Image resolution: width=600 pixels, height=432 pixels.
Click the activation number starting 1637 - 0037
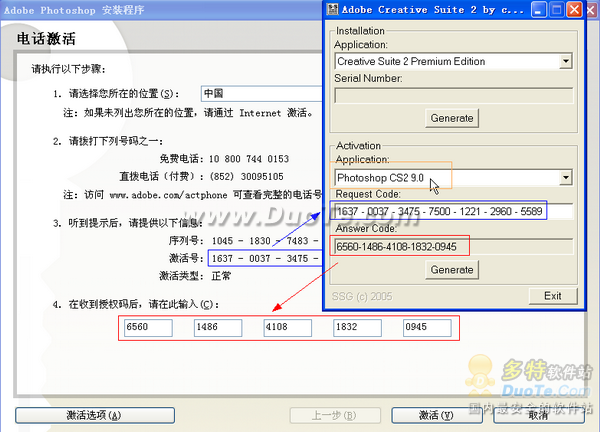266,259
